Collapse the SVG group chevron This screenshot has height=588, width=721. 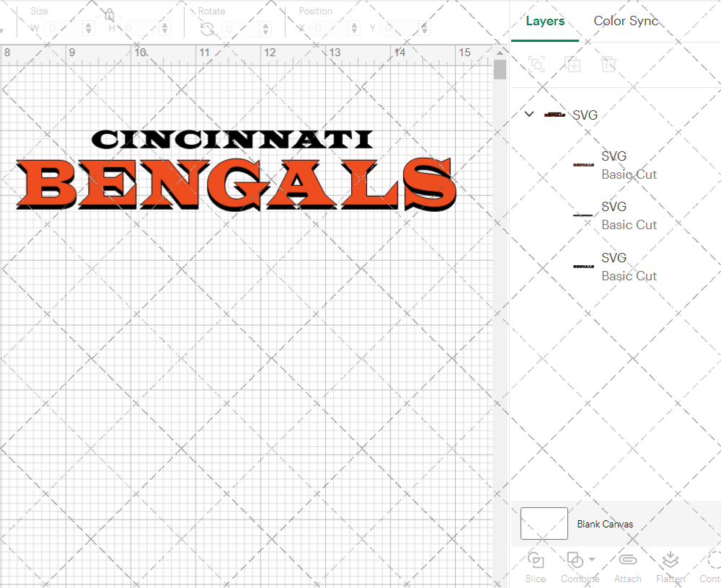tap(529, 114)
